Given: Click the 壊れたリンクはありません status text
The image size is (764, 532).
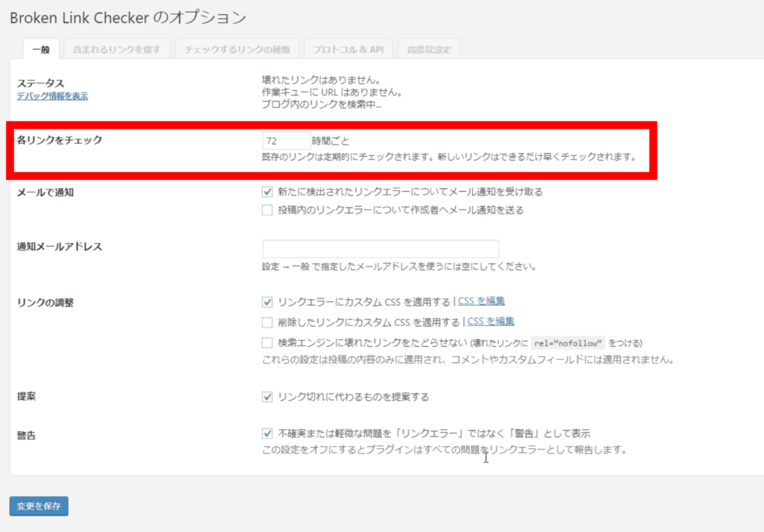Looking at the screenshot, I should tap(322, 80).
